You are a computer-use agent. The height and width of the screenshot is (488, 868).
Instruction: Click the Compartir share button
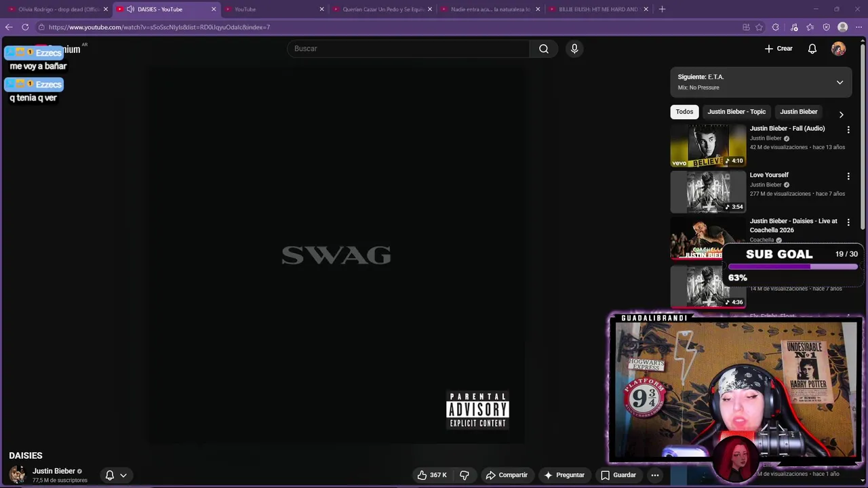507,475
